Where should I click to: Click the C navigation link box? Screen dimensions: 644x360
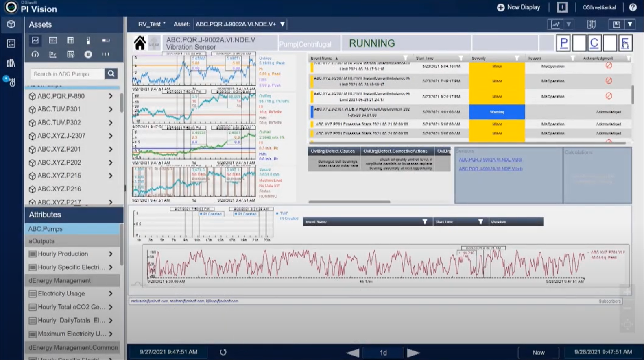[594, 43]
